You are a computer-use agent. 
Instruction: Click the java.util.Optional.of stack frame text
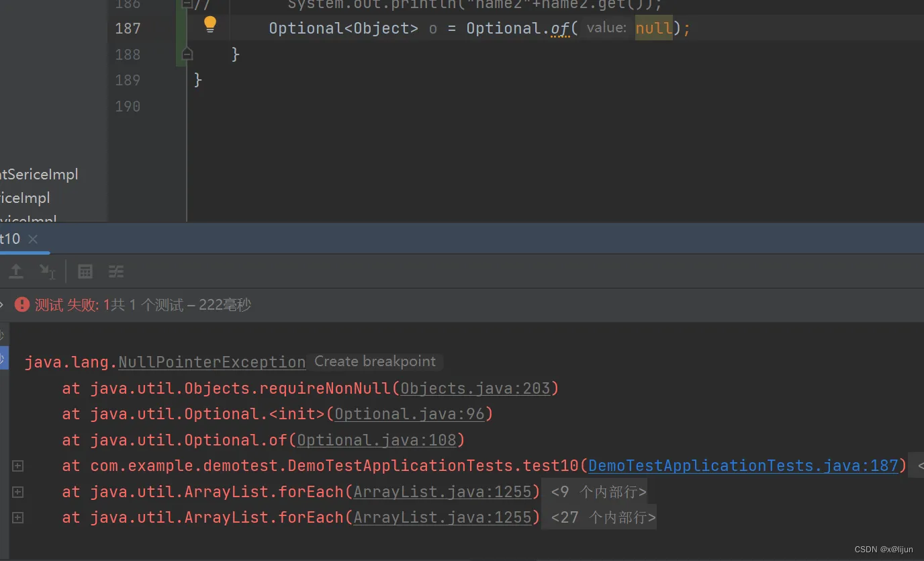(189, 440)
